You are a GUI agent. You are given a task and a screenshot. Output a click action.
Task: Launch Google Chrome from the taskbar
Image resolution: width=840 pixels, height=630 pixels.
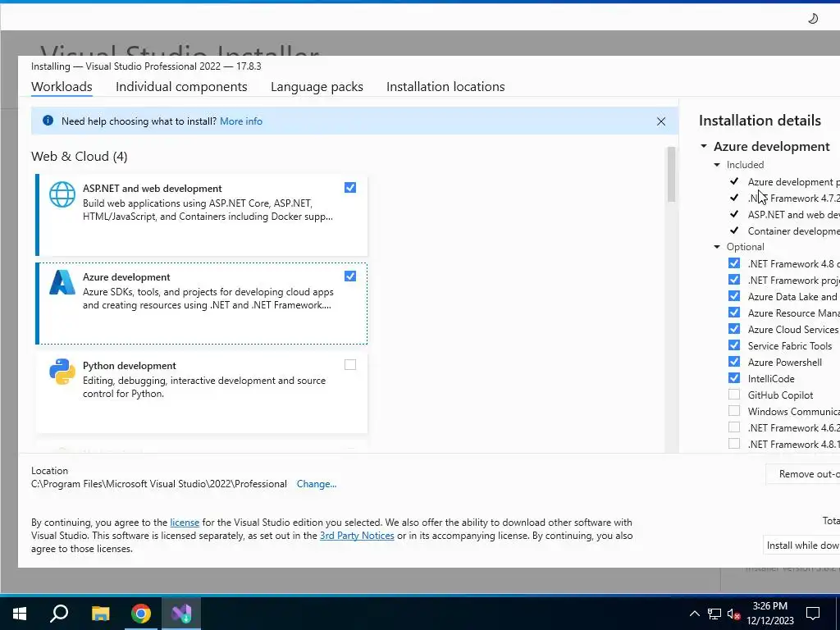[x=141, y=614]
